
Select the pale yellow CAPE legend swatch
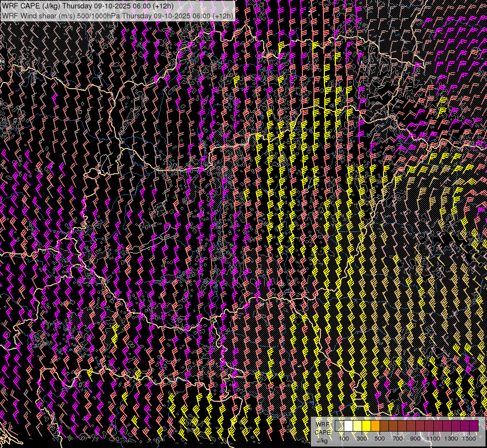(357, 426)
